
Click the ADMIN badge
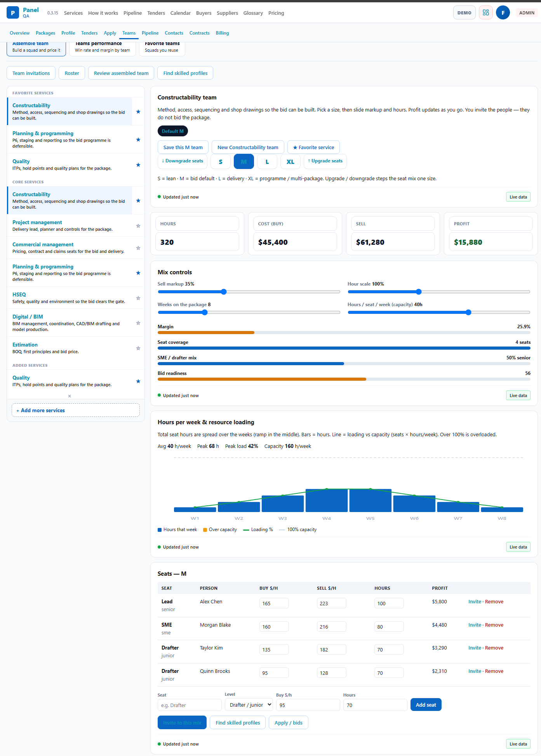click(527, 13)
